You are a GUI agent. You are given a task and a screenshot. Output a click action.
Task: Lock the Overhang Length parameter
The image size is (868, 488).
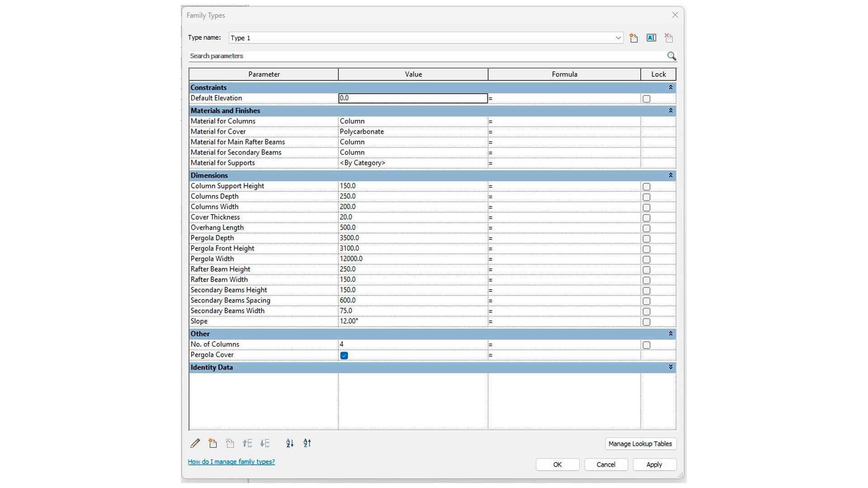click(646, 228)
